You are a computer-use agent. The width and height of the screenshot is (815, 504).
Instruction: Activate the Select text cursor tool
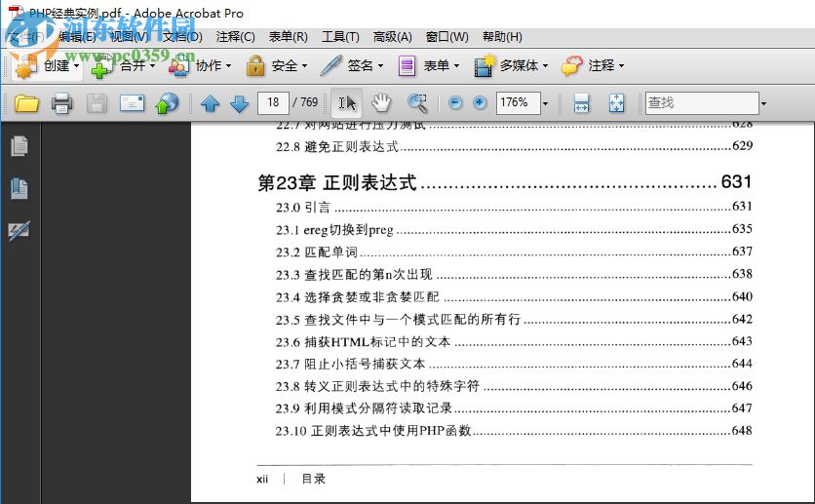(347, 103)
